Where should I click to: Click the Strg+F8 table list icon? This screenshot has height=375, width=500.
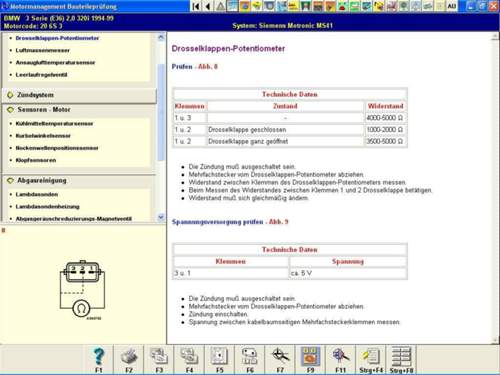click(x=401, y=357)
